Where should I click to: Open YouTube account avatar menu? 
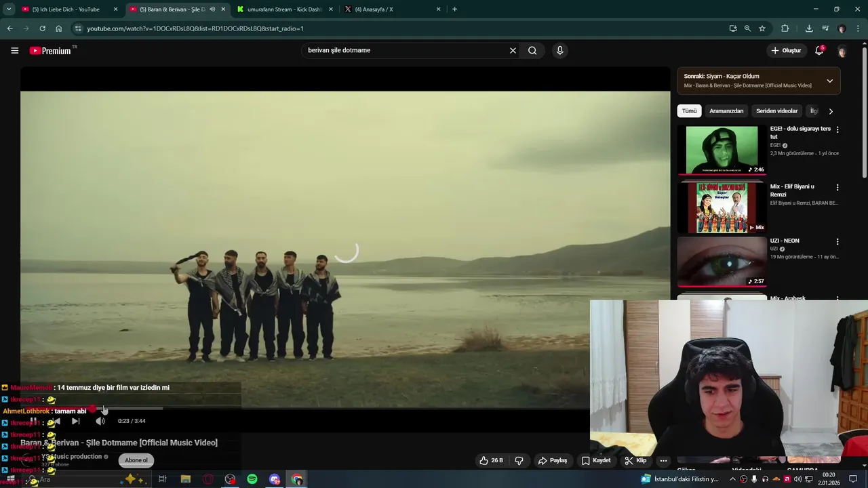click(842, 51)
